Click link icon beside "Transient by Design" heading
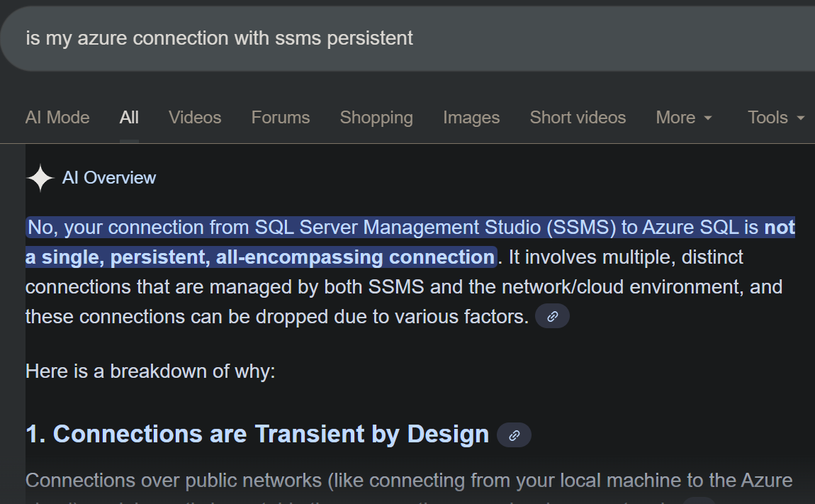Image resolution: width=815 pixels, height=504 pixels. [x=515, y=435]
